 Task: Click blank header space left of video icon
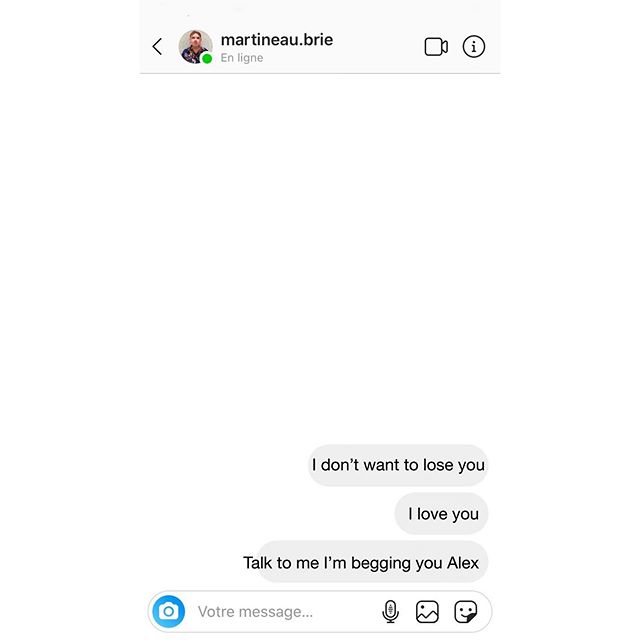[x=378, y=47]
